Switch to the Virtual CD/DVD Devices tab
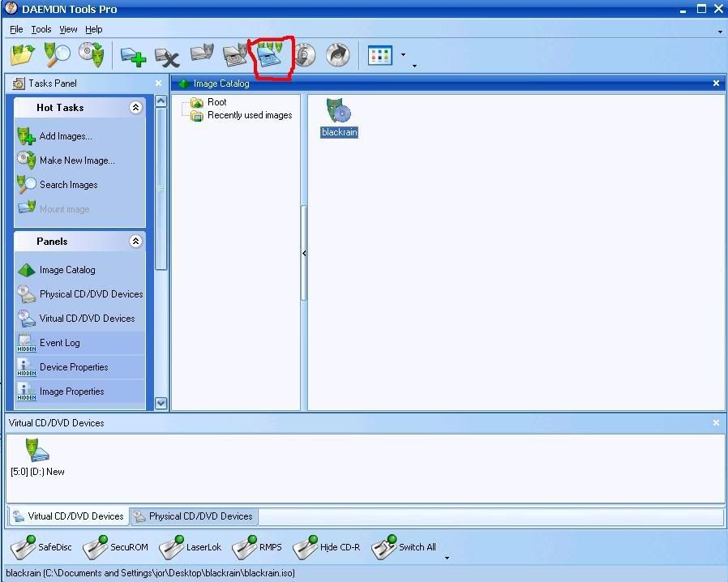The image size is (728, 582). [x=69, y=516]
